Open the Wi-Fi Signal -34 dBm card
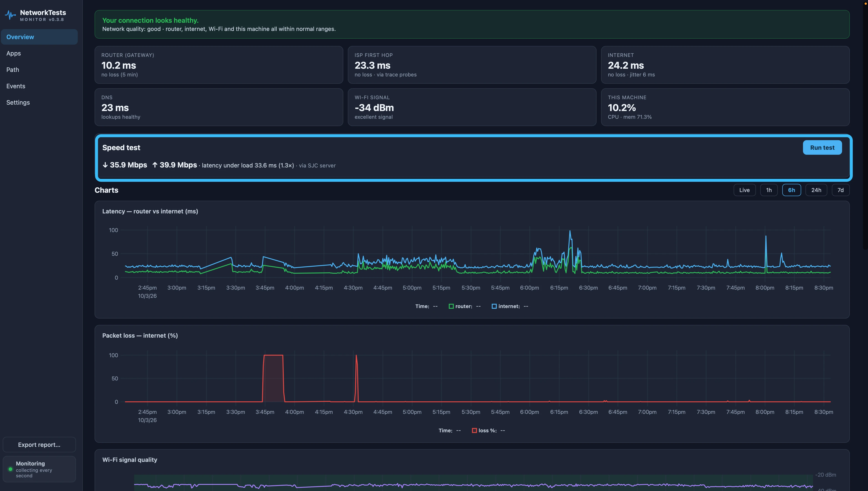 [472, 107]
